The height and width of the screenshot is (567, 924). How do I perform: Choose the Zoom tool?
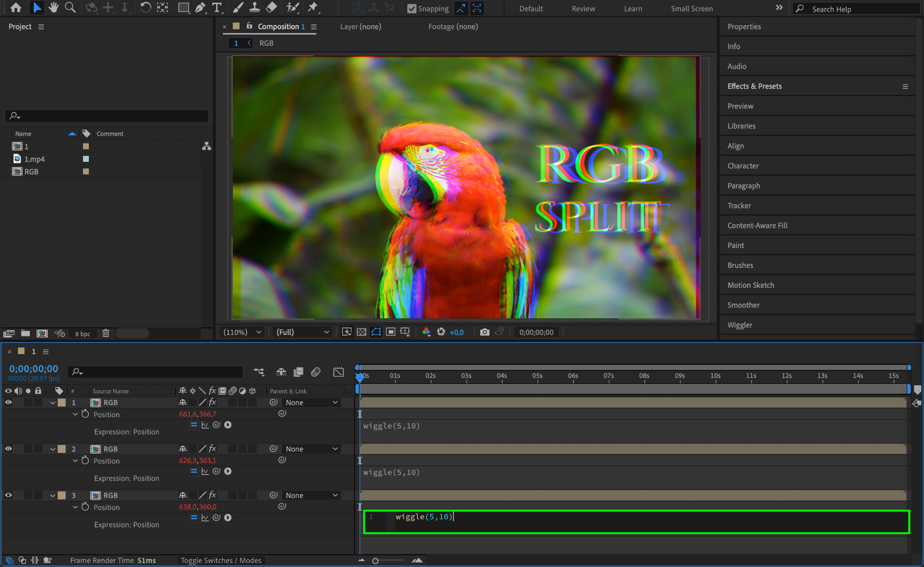pyautogui.click(x=70, y=8)
